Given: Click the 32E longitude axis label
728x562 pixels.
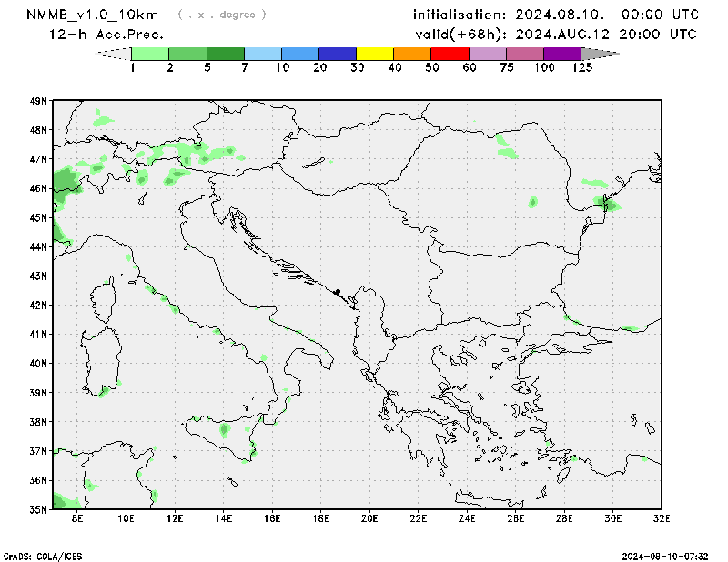Looking at the screenshot, I should click(x=662, y=519).
